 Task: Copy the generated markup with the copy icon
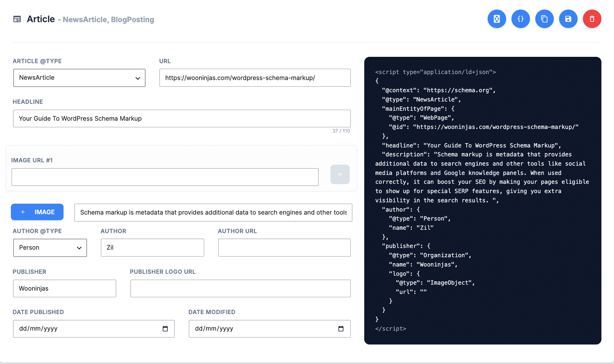tap(544, 19)
